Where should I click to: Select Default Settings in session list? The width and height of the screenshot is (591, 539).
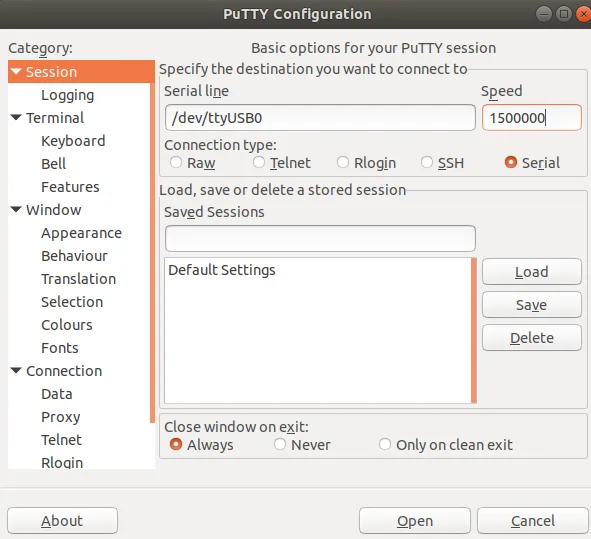click(222, 270)
